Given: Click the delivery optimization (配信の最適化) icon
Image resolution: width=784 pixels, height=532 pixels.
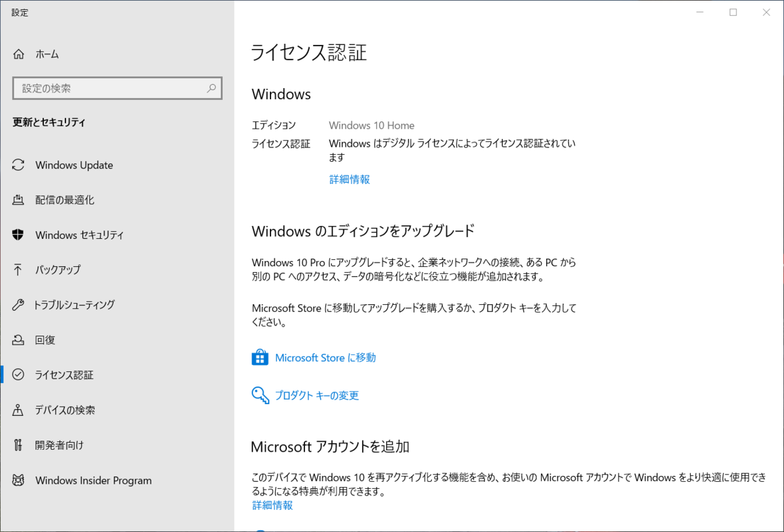Looking at the screenshot, I should pyautogui.click(x=19, y=200).
